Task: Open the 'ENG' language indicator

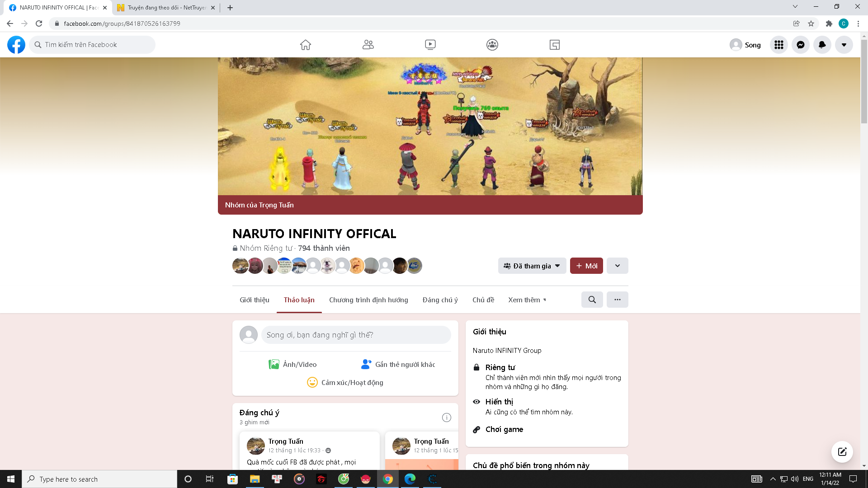Action: pyautogui.click(x=808, y=479)
